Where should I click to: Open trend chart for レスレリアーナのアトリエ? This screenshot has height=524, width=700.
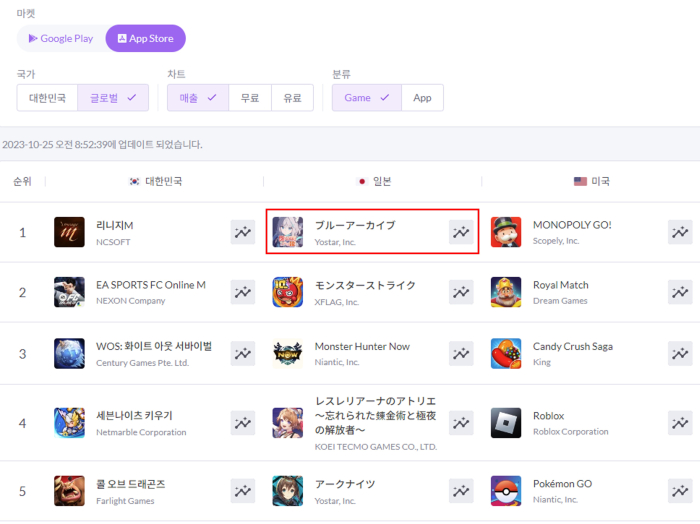coord(461,423)
